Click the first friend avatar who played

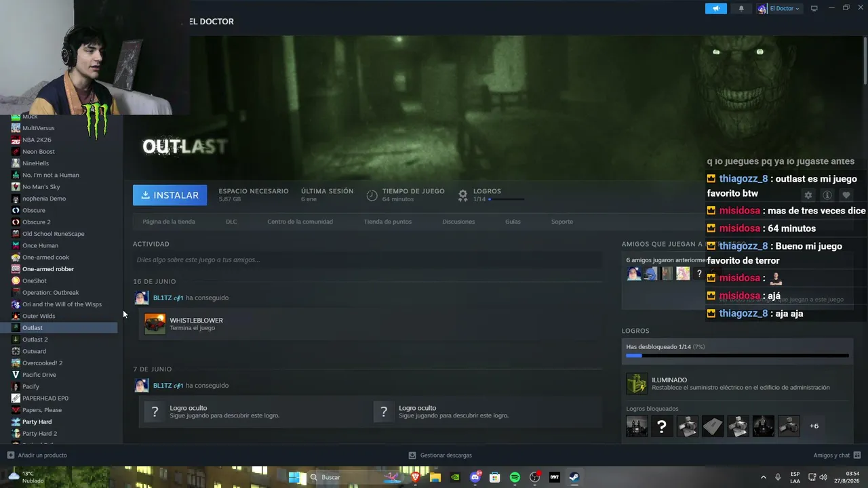[633, 273]
